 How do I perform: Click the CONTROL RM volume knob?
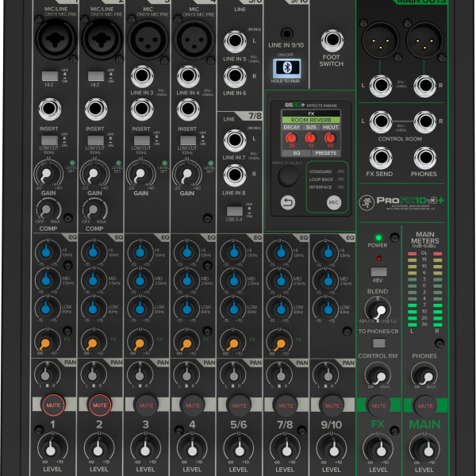click(x=378, y=375)
